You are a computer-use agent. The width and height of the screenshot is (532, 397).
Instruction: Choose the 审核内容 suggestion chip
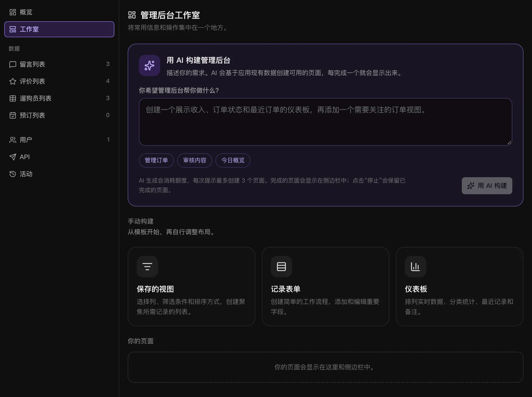[x=195, y=160]
